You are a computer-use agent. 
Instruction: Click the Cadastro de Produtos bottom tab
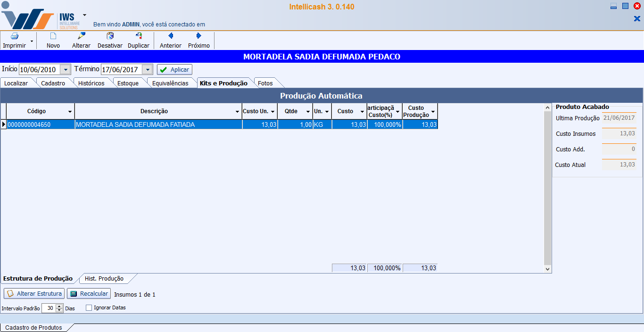pyautogui.click(x=33, y=328)
